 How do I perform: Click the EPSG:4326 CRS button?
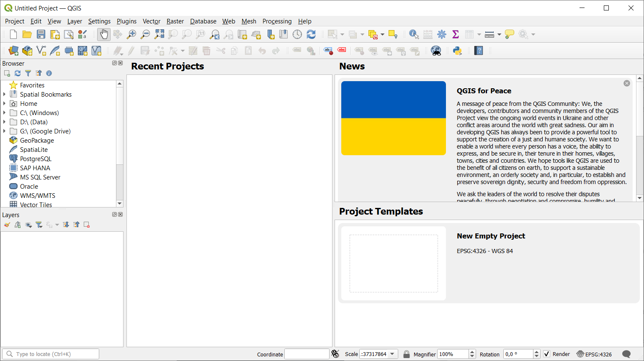[x=594, y=354]
